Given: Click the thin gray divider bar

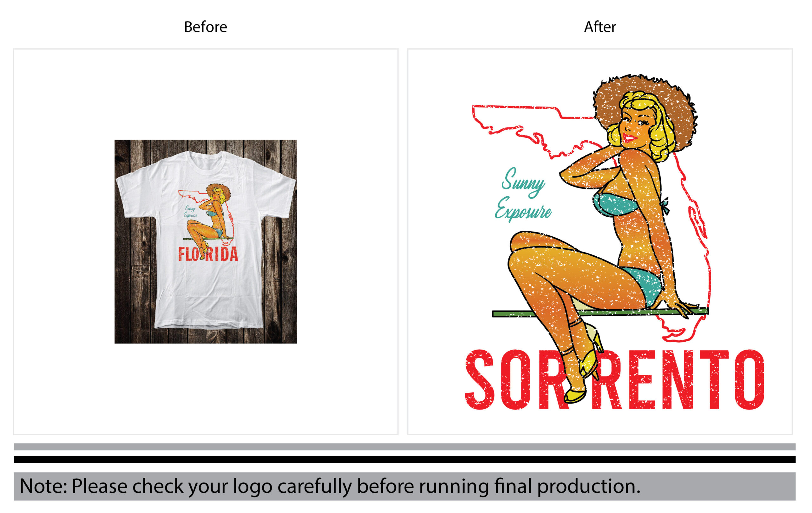Looking at the screenshot, I should [405, 447].
